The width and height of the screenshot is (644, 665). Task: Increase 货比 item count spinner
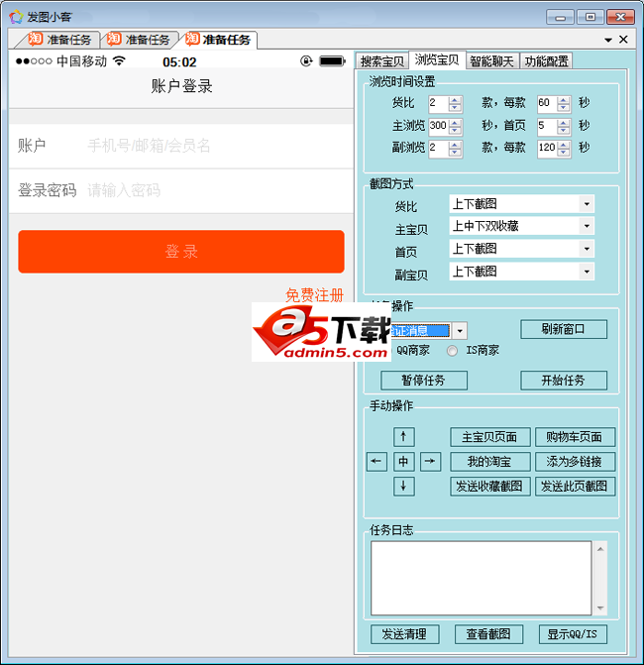[455, 100]
